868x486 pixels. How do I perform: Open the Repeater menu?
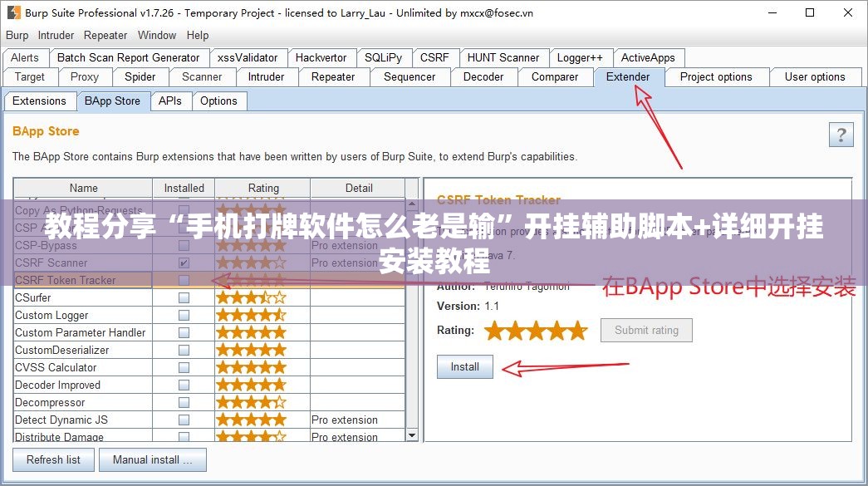pos(105,36)
